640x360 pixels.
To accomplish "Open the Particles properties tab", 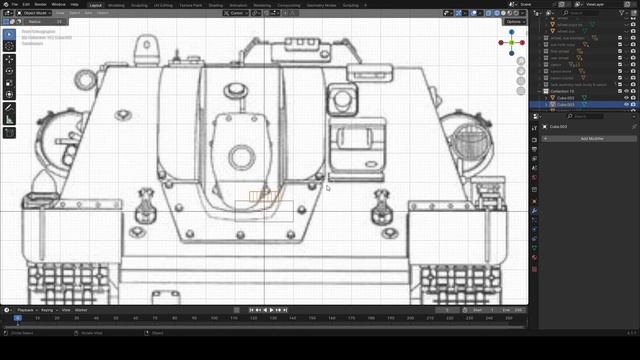I will click(534, 220).
